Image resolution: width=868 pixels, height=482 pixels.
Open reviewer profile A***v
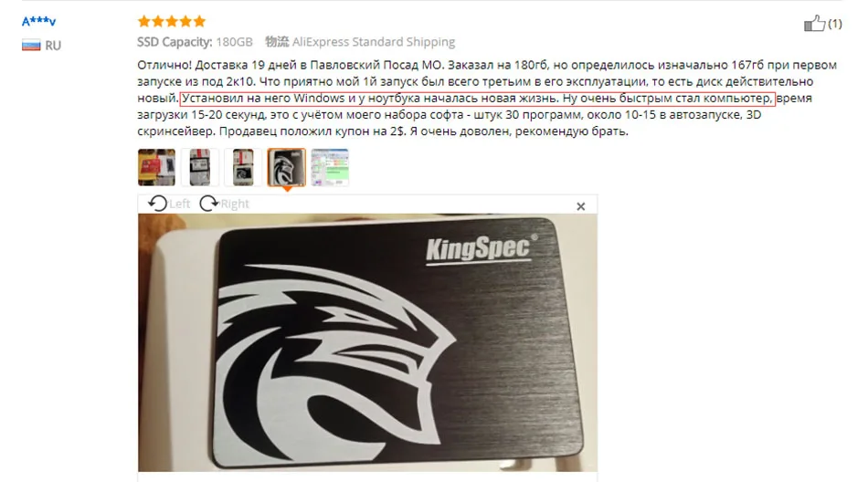[x=38, y=22]
